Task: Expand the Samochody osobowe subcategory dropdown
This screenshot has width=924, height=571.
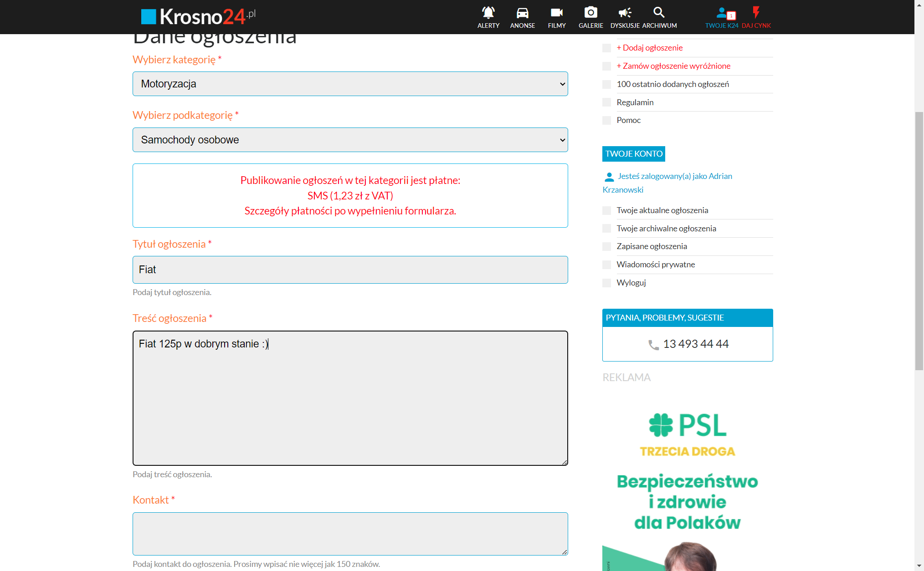Action: click(x=350, y=140)
